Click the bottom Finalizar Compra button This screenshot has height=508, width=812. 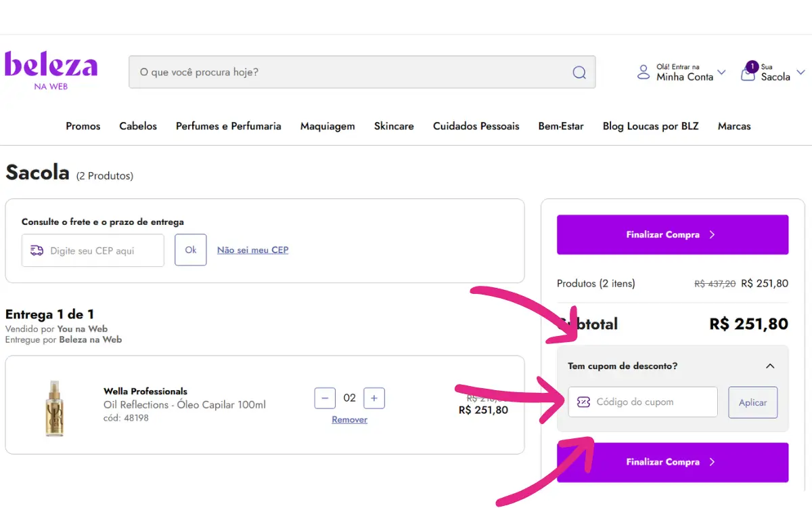coord(673,462)
